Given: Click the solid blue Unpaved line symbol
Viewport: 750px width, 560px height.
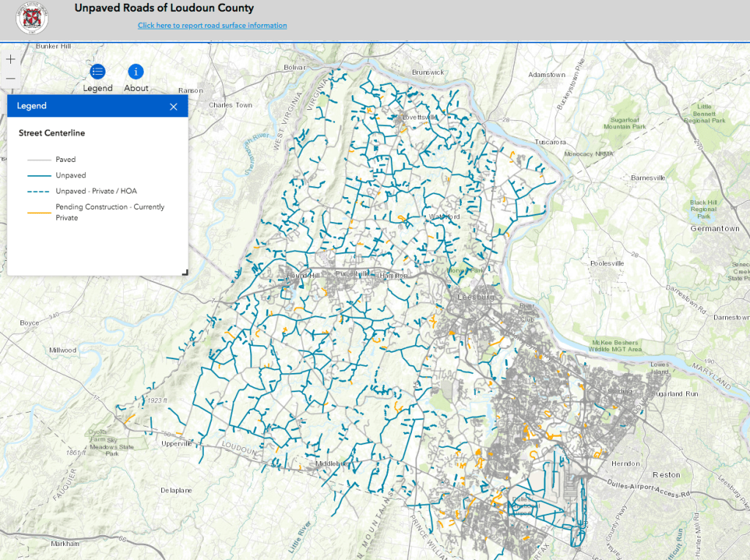Looking at the screenshot, I should point(39,176).
